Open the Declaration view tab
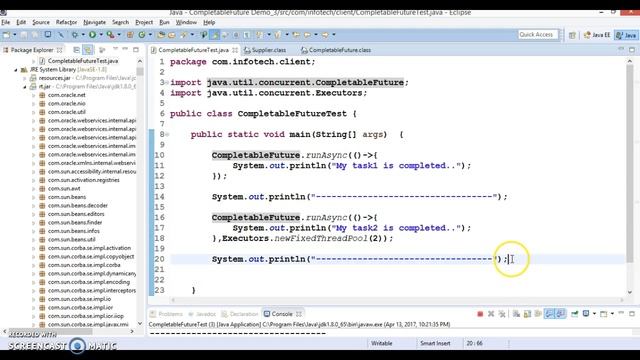Screen dimensions: 640x360 pos(240,314)
